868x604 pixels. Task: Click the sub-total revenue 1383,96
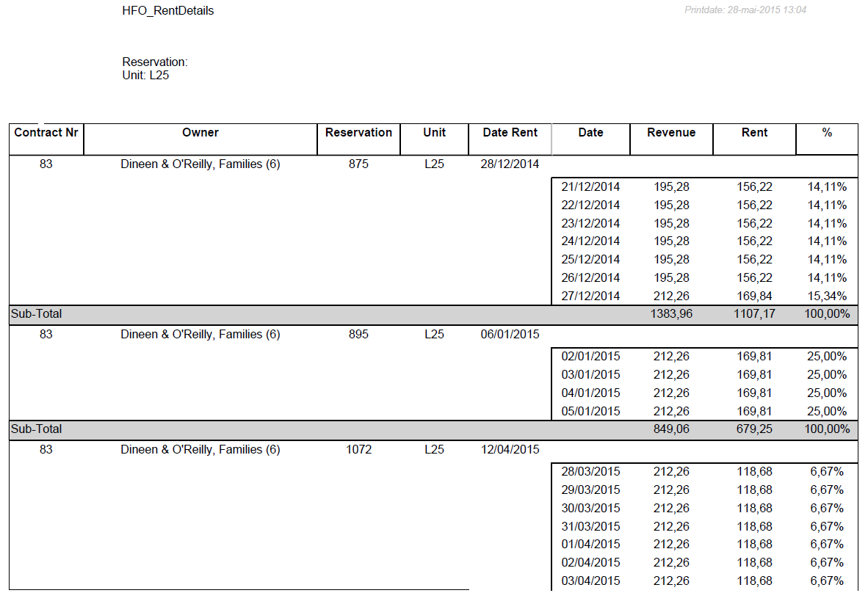point(671,314)
